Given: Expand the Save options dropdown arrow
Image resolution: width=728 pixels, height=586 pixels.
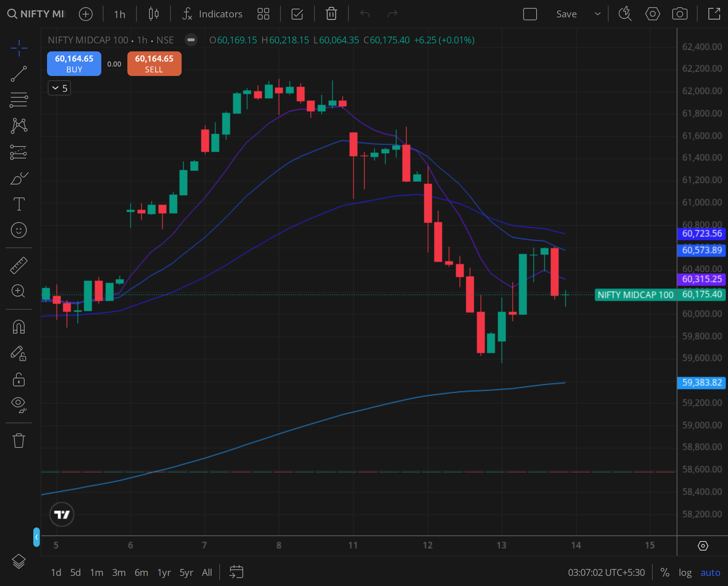Looking at the screenshot, I should pyautogui.click(x=598, y=14).
